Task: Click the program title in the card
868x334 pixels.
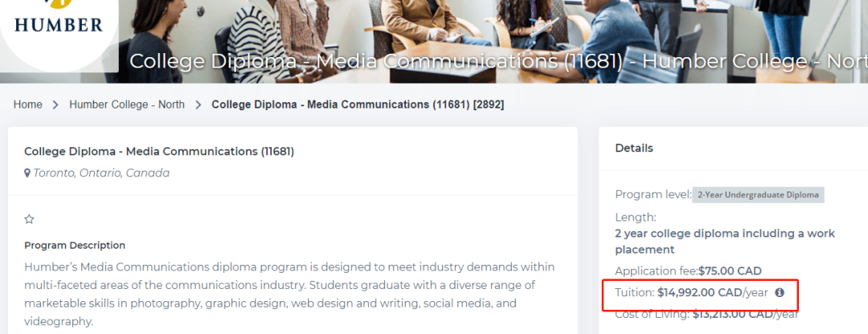Action: coord(159,151)
